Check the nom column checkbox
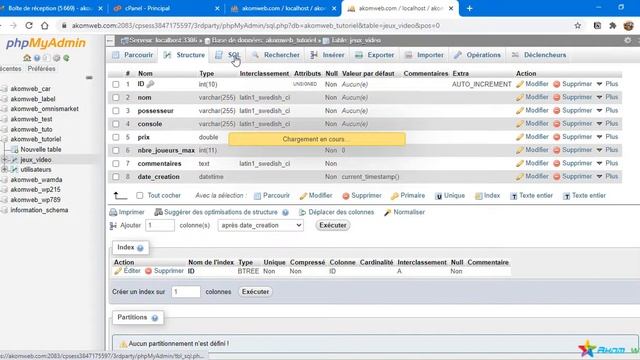 [116, 98]
